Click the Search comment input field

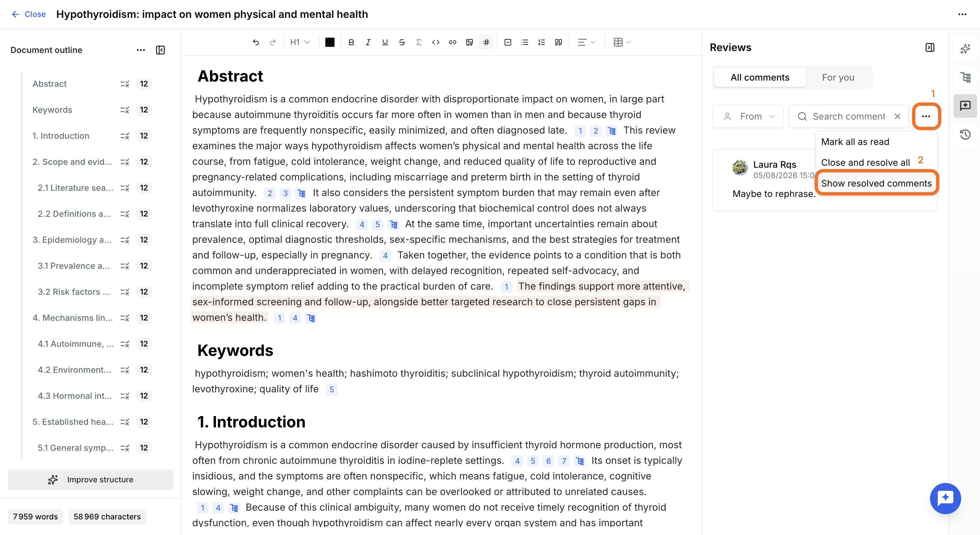[x=849, y=116]
